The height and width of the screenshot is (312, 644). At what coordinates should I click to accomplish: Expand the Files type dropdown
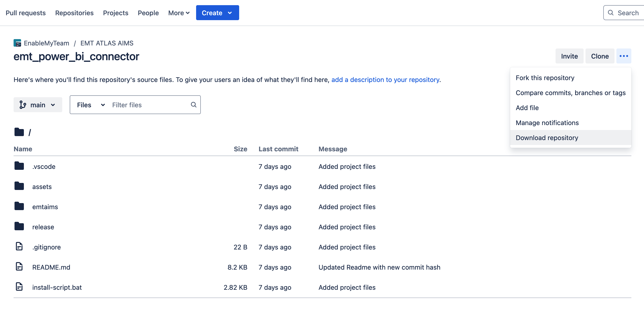click(91, 105)
